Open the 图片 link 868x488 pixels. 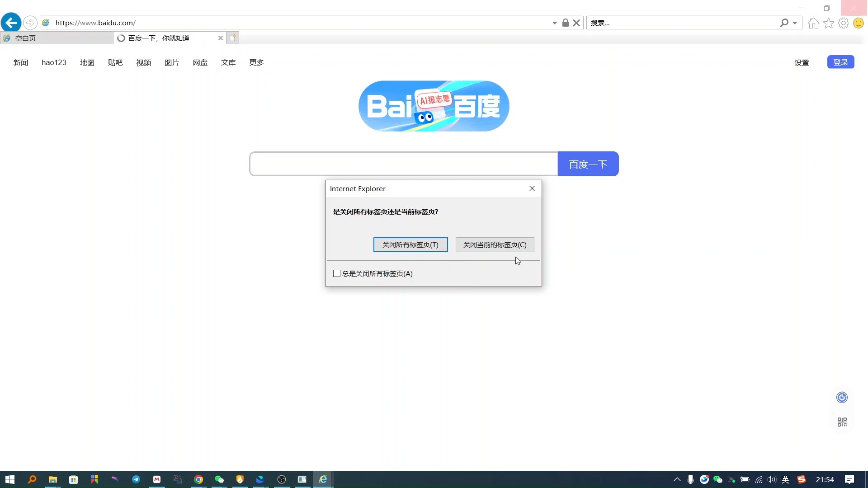pos(172,62)
